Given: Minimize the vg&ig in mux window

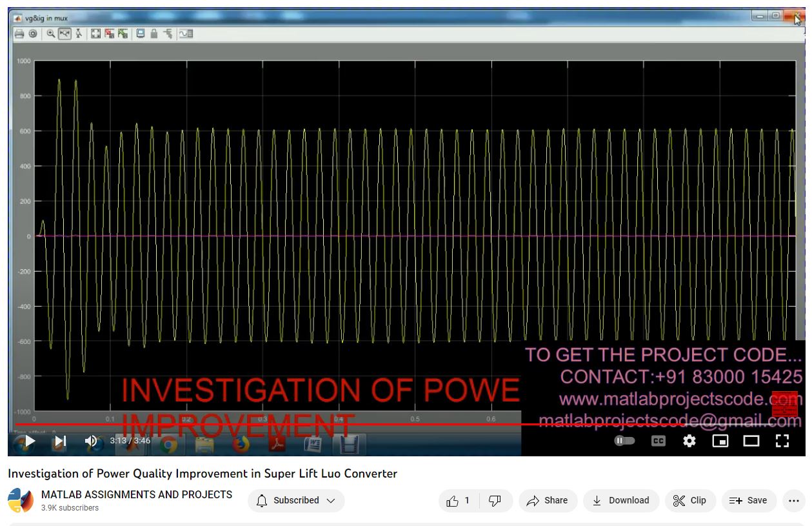Looking at the screenshot, I should tap(760, 16).
